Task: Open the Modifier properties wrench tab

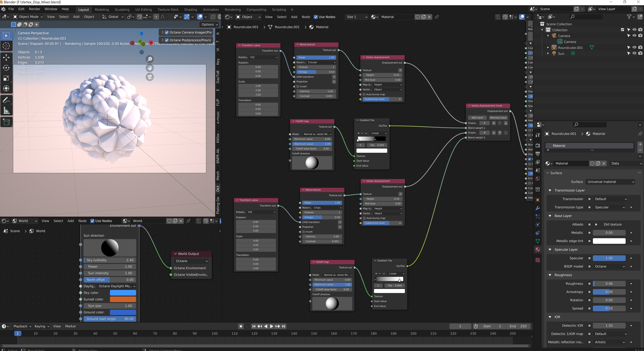Action: tap(538, 208)
